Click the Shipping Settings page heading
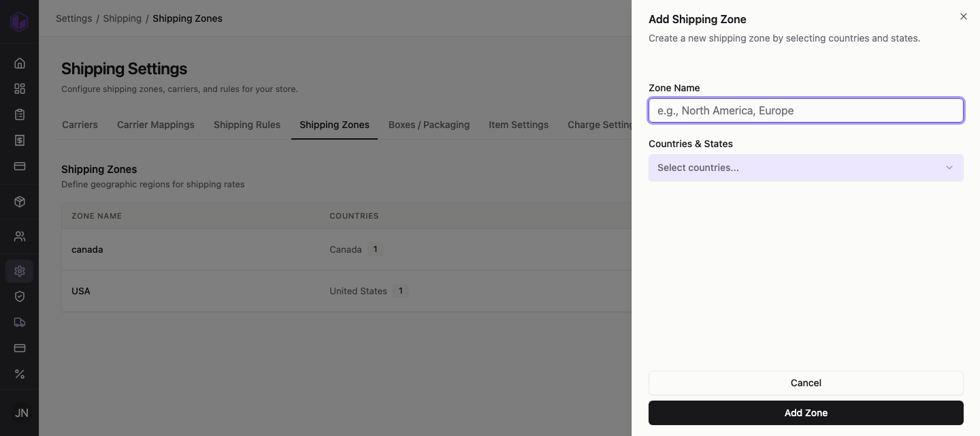This screenshot has height=436, width=980. (x=125, y=69)
